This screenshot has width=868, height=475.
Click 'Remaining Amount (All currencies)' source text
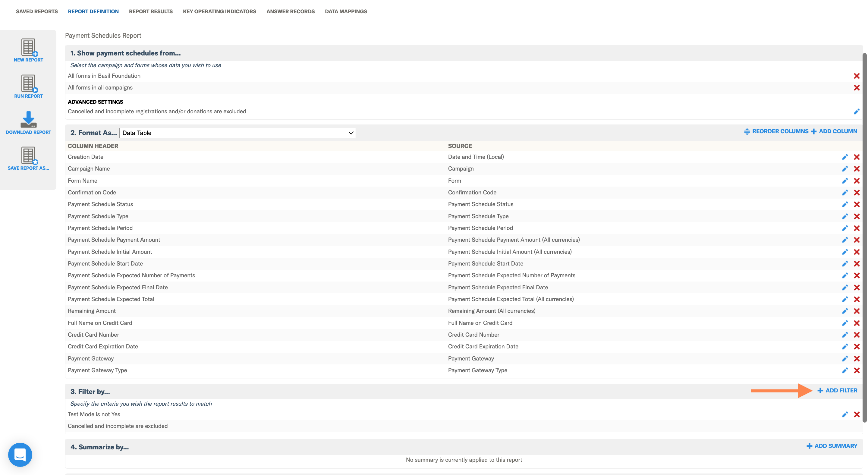click(492, 311)
